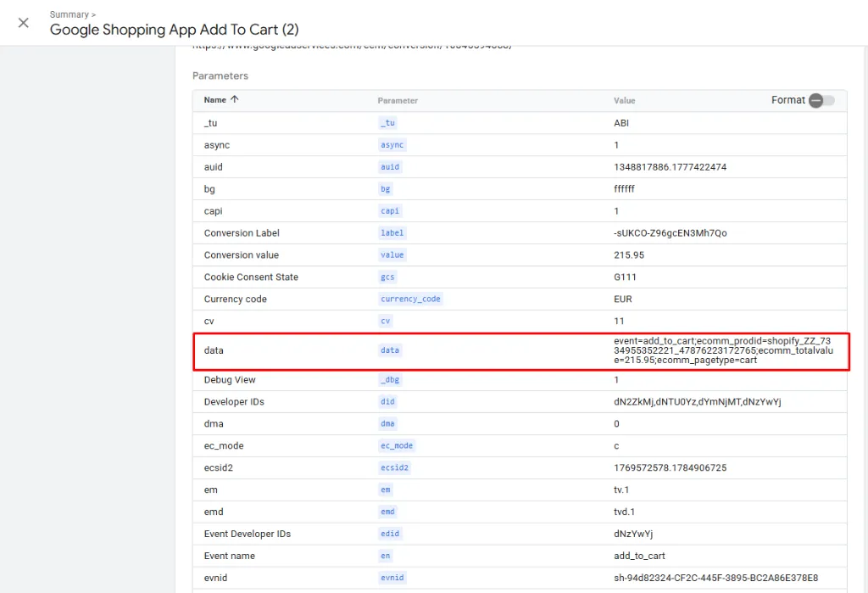Select the evnid parameter chip
The image size is (868, 593).
[x=392, y=578]
